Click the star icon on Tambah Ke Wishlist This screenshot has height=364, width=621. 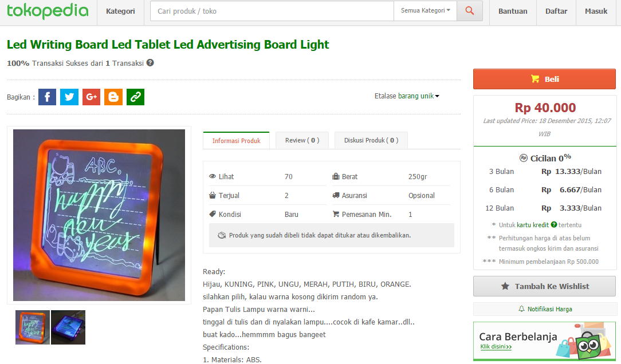click(x=506, y=286)
